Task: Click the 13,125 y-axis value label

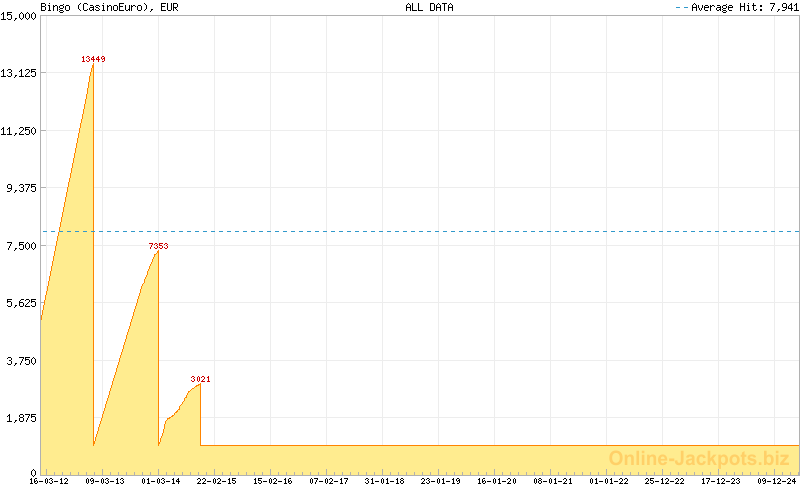Action: click(19, 73)
